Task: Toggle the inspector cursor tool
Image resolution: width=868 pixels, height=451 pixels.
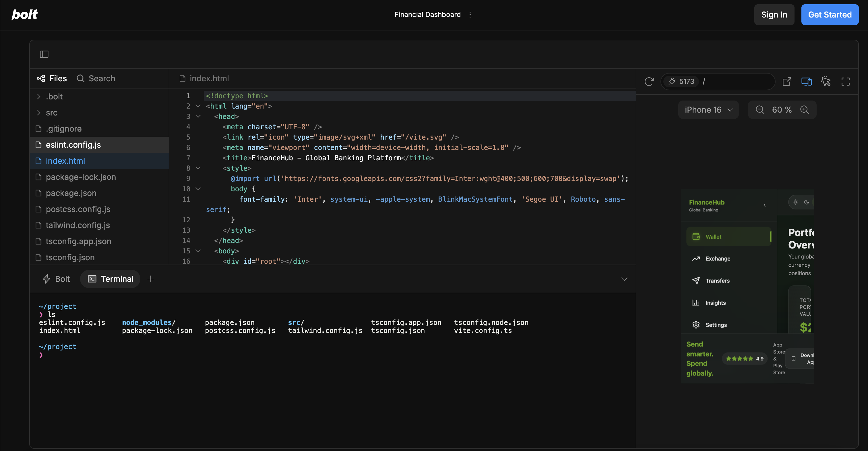Action: coord(826,81)
